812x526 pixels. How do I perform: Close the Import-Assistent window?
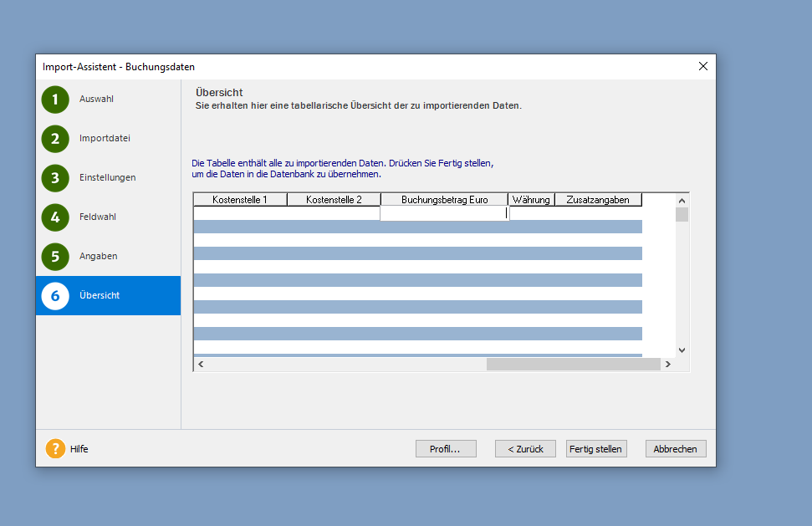coord(702,66)
